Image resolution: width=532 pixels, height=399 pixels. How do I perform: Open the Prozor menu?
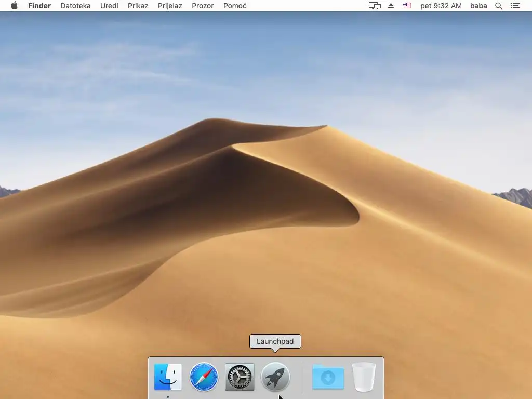tap(203, 6)
